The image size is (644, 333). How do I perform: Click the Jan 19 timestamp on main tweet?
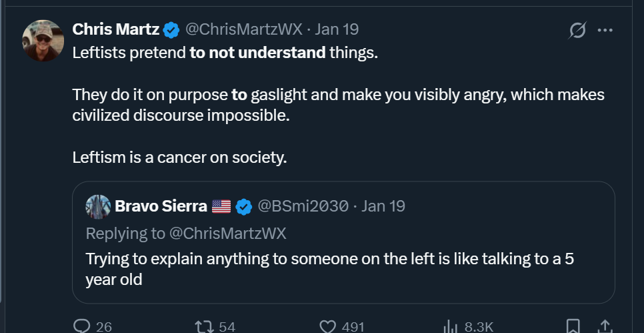pyautogui.click(x=337, y=29)
